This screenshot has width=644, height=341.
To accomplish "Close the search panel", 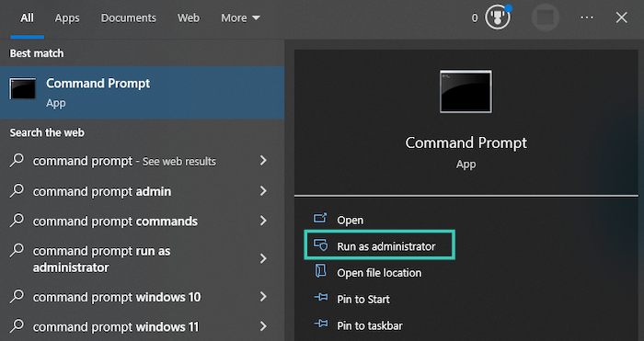I will [x=621, y=17].
